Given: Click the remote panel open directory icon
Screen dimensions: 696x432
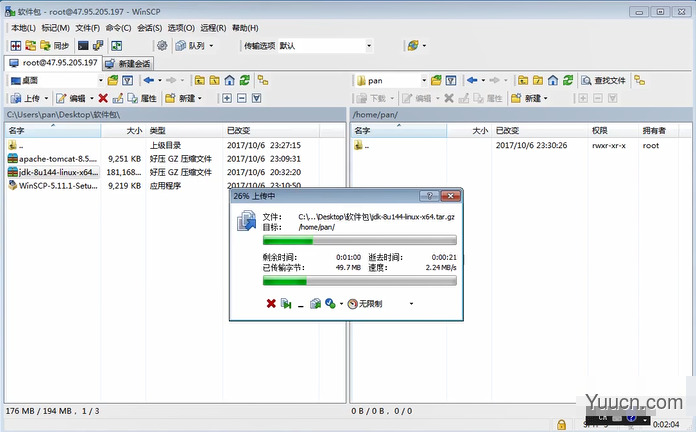Looking at the screenshot, I should point(436,80).
